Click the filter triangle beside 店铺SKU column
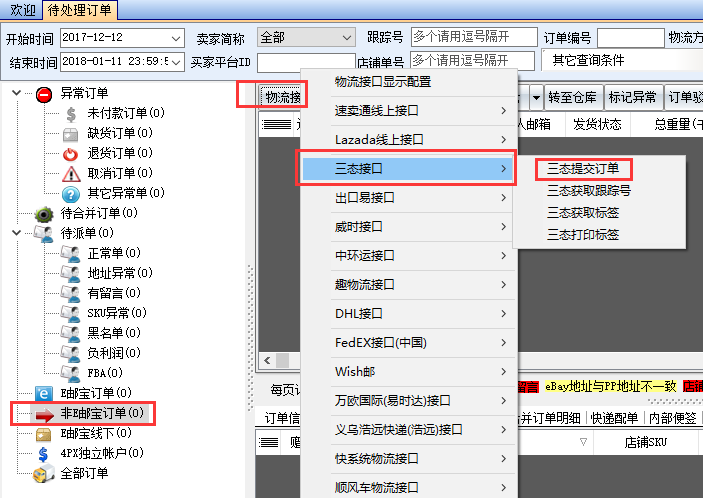Screen dimensions: 703x498 [x=583, y=442]
